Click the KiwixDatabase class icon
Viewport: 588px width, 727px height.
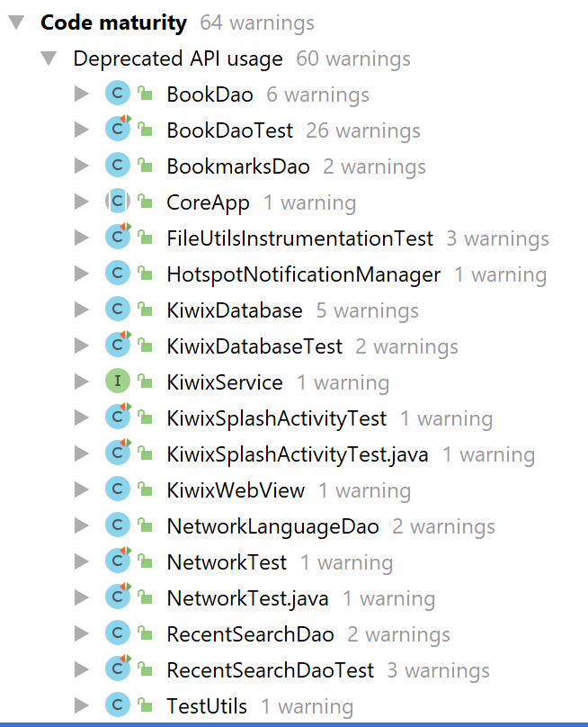pyautogui.click(x=118, y=310)
